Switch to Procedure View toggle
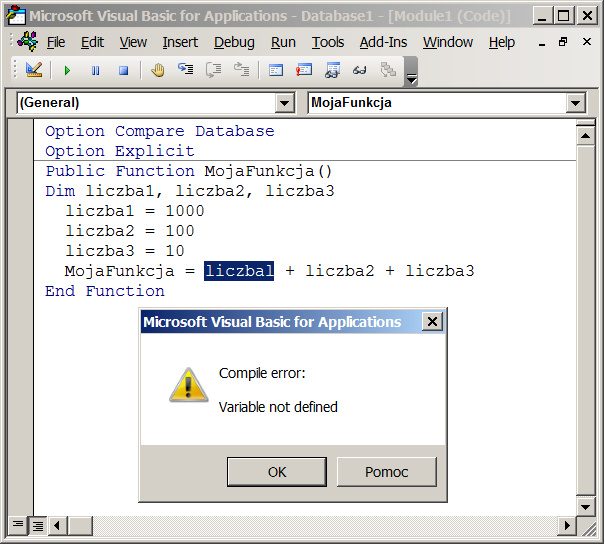This screenshot has width=605, height=544. click(17, 525)
